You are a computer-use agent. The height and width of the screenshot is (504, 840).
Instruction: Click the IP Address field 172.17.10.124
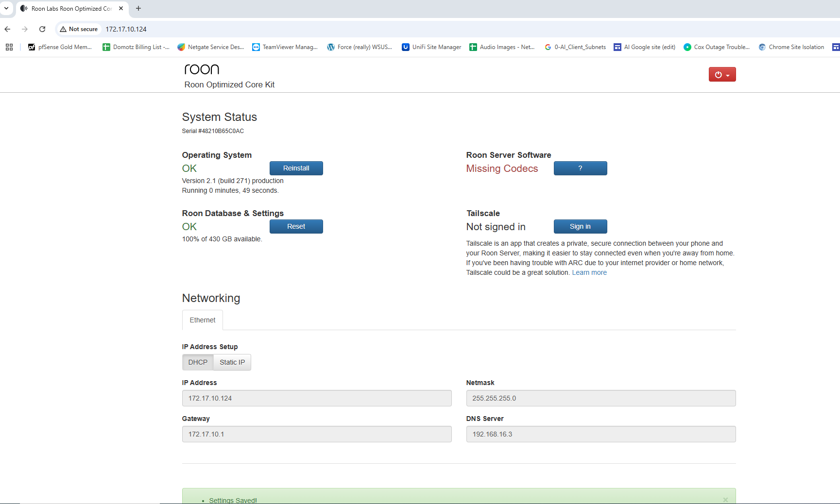point(317,398)
